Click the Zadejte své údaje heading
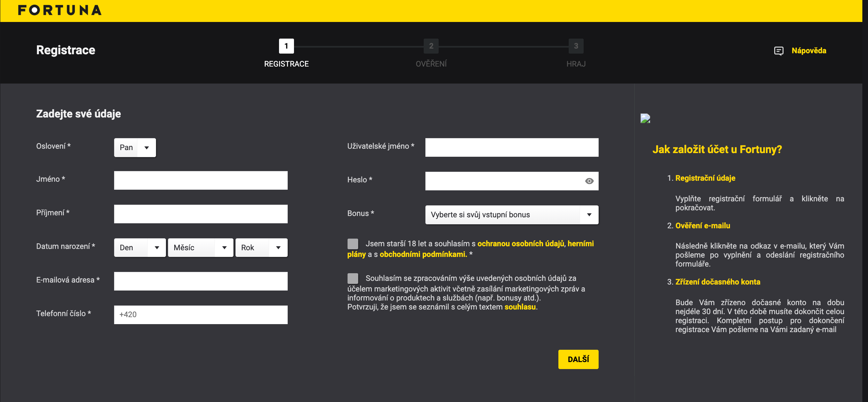 78,114
